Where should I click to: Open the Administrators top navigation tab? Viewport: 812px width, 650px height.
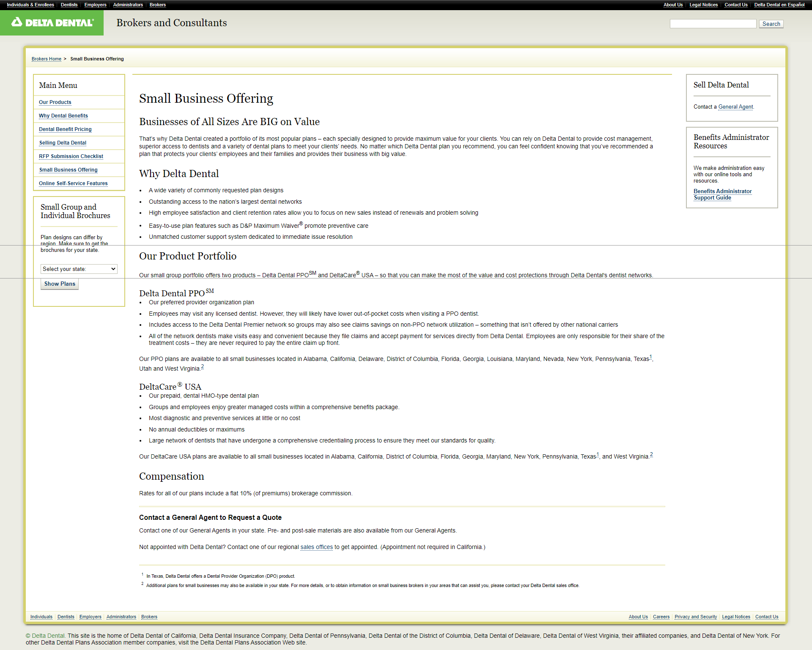click(128, 5)
